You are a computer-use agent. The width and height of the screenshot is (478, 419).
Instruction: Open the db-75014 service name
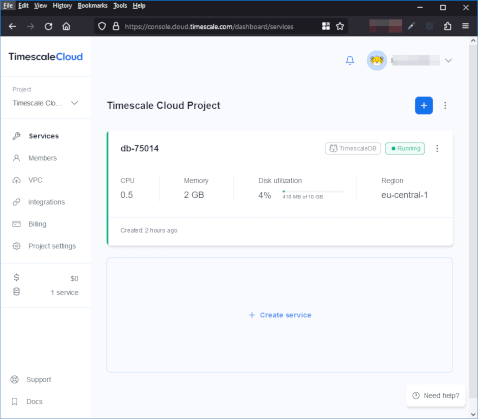(139, 148)
